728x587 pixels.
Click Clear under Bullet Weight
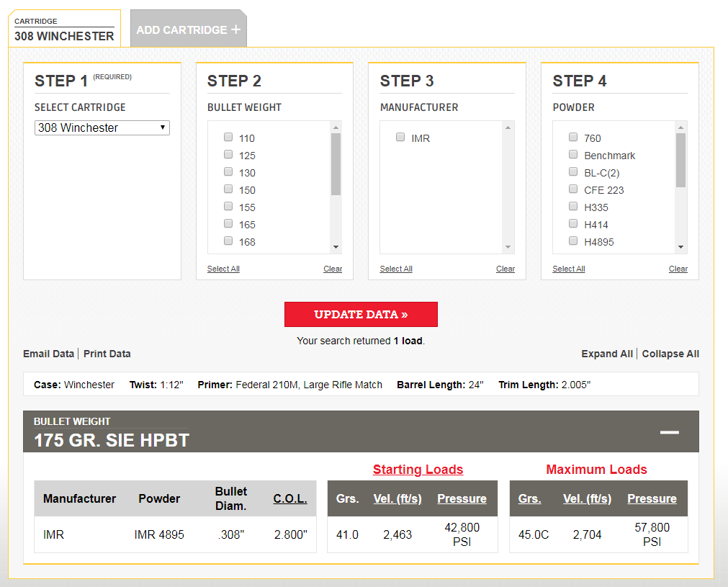click(x=333, y=269)
